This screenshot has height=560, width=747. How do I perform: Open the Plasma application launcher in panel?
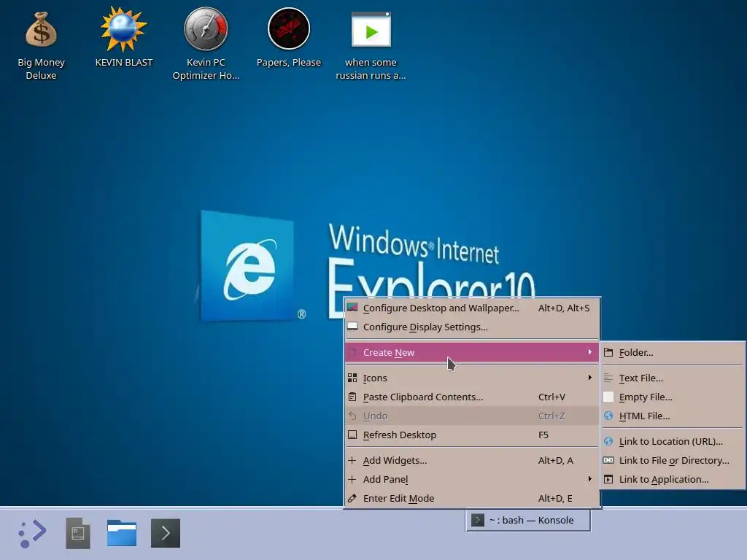pos(32,533)
